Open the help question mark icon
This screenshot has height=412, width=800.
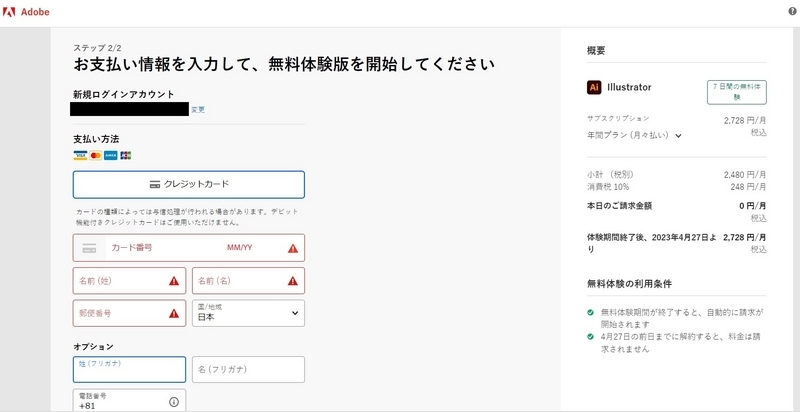click(x=792, y=11)
